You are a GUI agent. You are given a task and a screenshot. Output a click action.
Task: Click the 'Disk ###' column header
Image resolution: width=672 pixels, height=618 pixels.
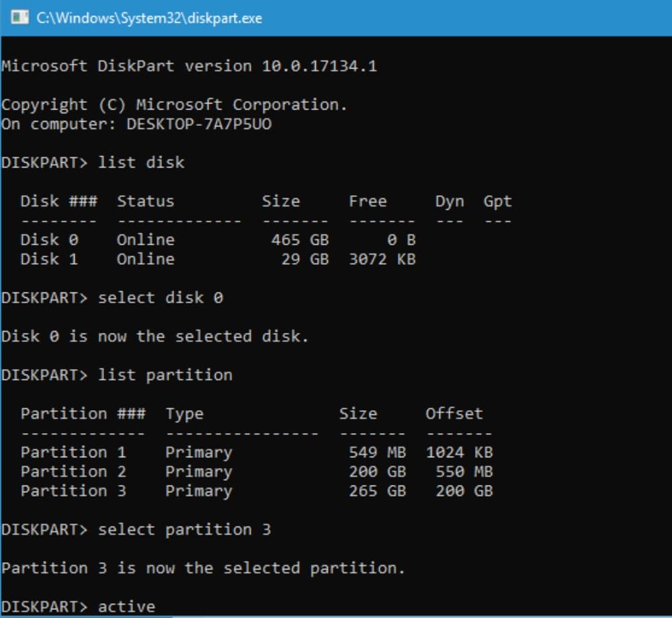click(x=58, y=201)
